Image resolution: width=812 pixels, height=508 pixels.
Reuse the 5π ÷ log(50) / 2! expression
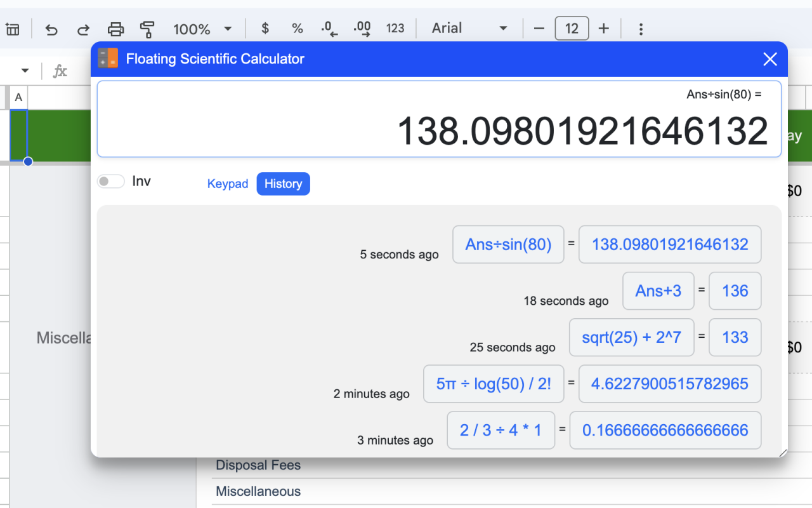(494, 384)
